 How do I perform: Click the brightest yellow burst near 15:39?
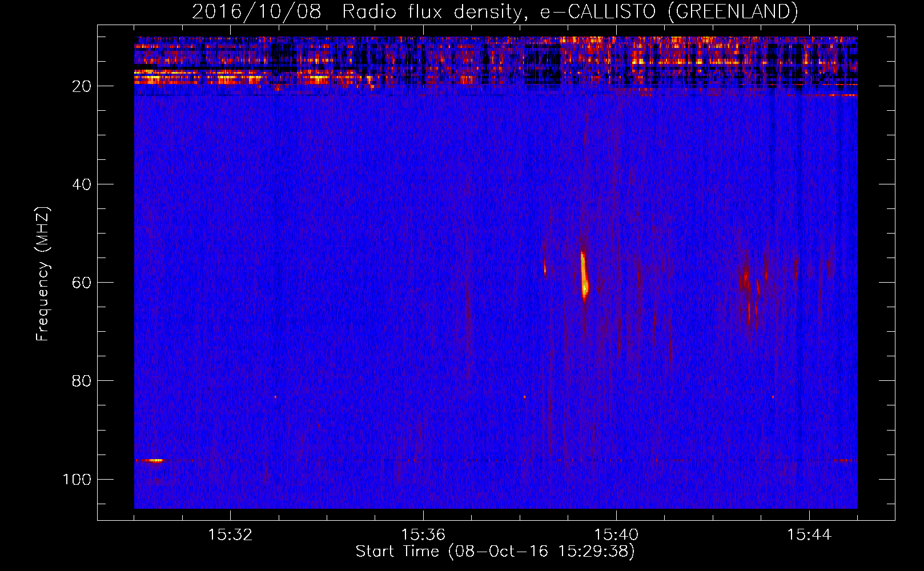(584, 275)
